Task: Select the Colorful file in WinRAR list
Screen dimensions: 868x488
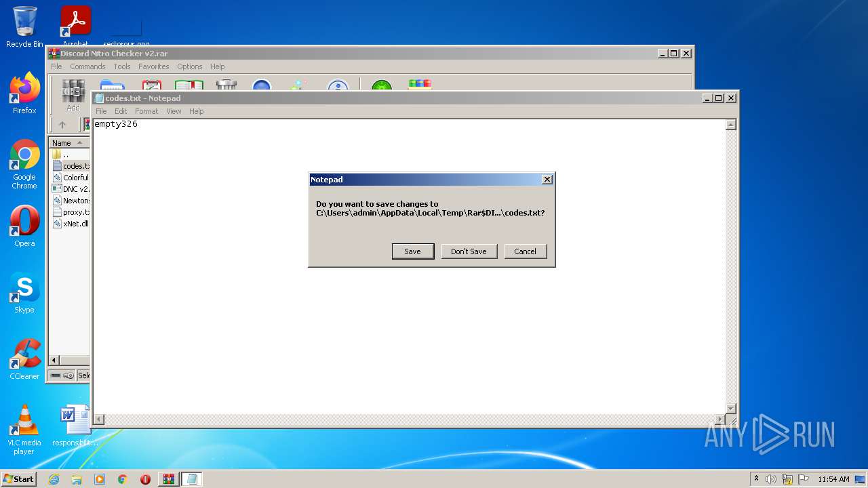Action: (71, 178)
